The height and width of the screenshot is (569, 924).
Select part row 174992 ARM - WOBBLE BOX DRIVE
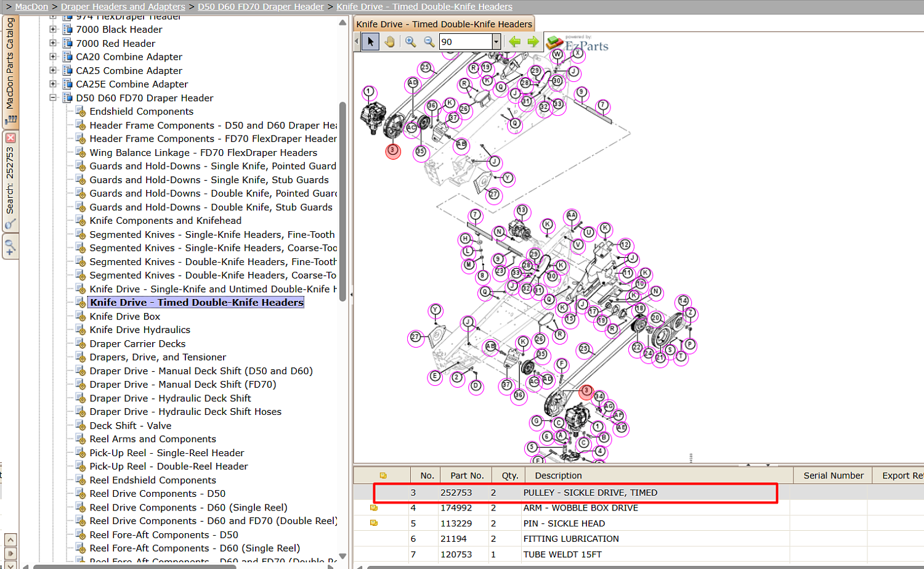(638, 508)
